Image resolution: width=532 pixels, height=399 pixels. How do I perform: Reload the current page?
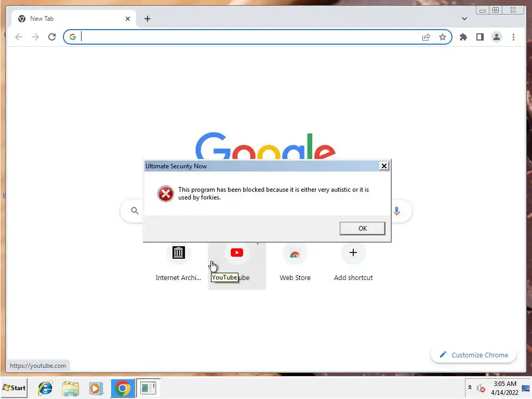52,37
